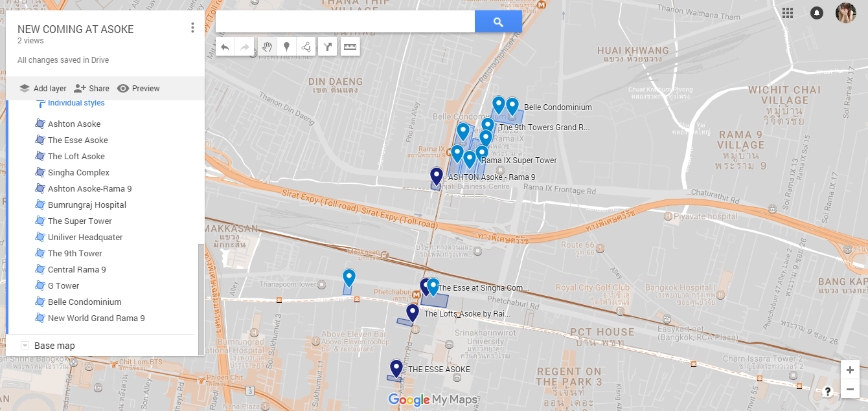
Task: Choose the Add directions tool
Action: [x=328, y=47]
